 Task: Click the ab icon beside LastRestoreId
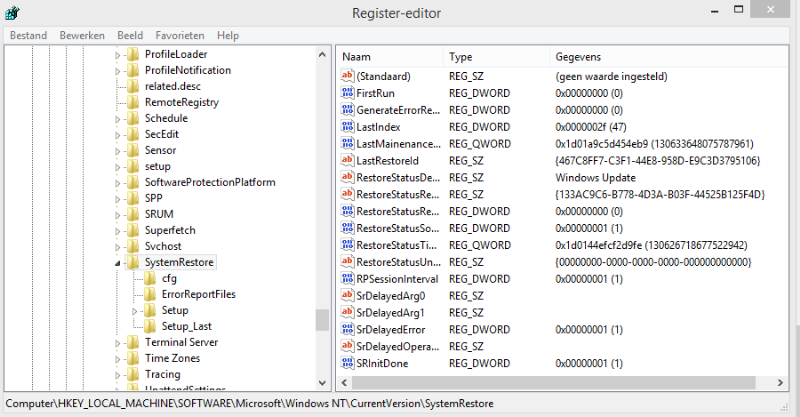point(347,160)
